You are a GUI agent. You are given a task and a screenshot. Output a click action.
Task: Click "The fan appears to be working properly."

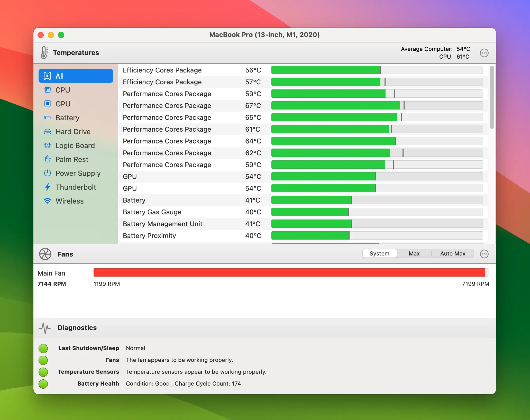[179, 360]
